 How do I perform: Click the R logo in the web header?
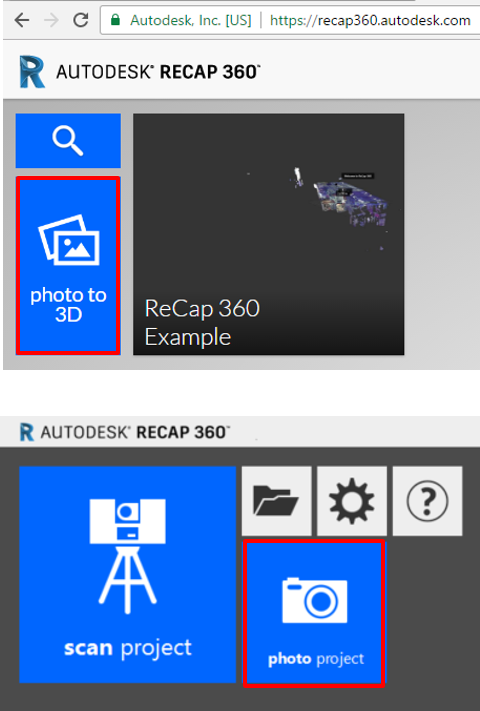(32, 72)
